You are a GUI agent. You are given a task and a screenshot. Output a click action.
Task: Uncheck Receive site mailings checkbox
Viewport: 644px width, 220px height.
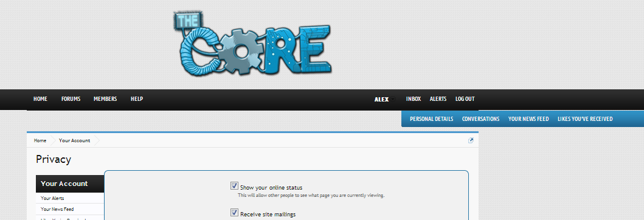pyautogui.click(x=235, y=213)
